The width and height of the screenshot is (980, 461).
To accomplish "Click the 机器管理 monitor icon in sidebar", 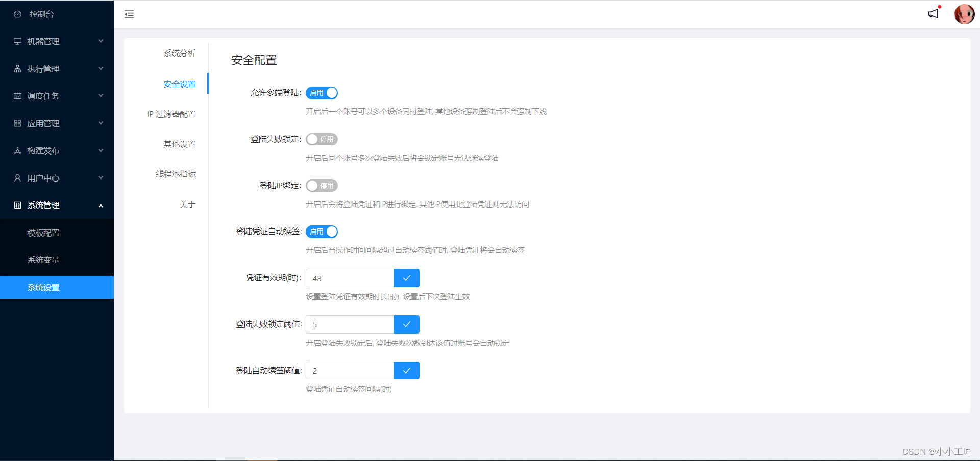I will [17, 41].
